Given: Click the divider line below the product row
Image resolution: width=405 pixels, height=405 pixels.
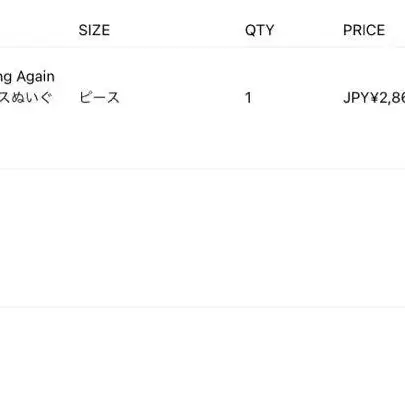Looking at the screenshot, I should (202, 169).
